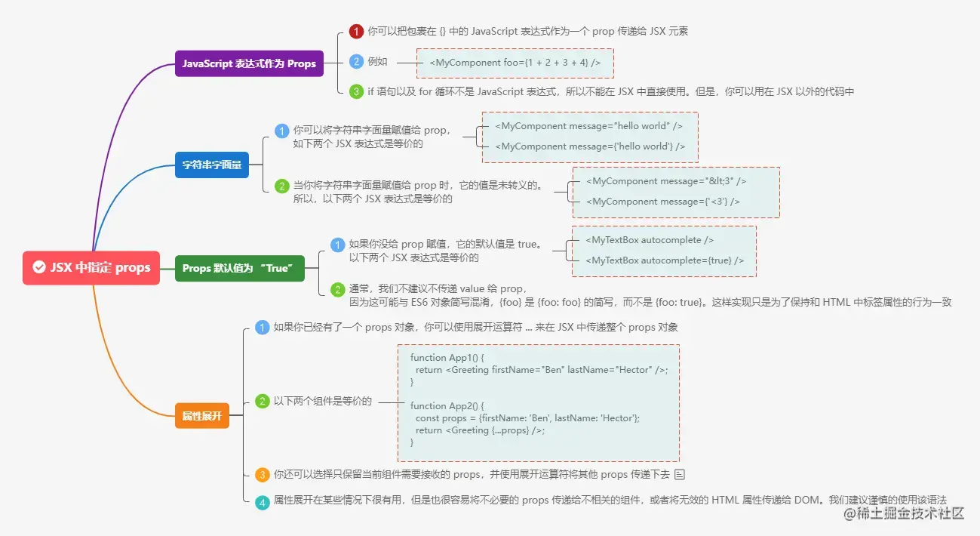Select the return <Greeting firstName="Ben" code line
The height and width of the screenshot is (536, 980).
[542, 370]
